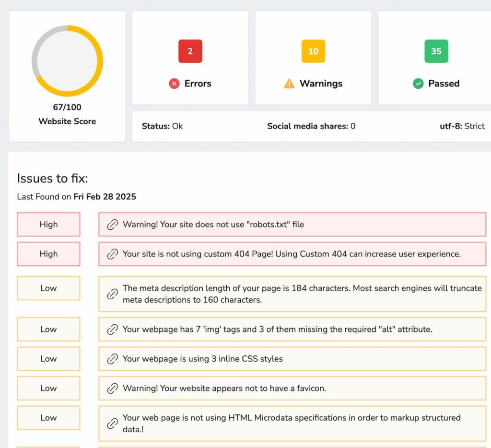Click the link icon on the HTML Microdata issue
Viewport: 491px width, 448px height.
113,423
